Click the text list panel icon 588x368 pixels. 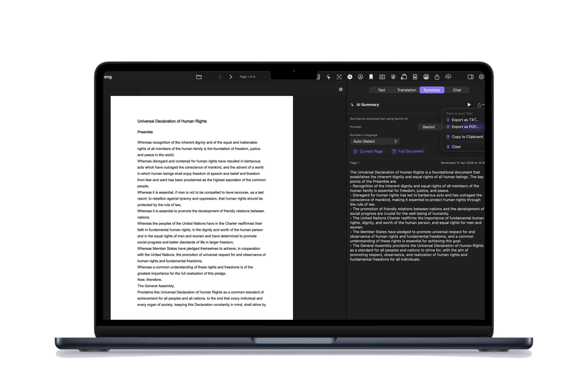[382, 77]
